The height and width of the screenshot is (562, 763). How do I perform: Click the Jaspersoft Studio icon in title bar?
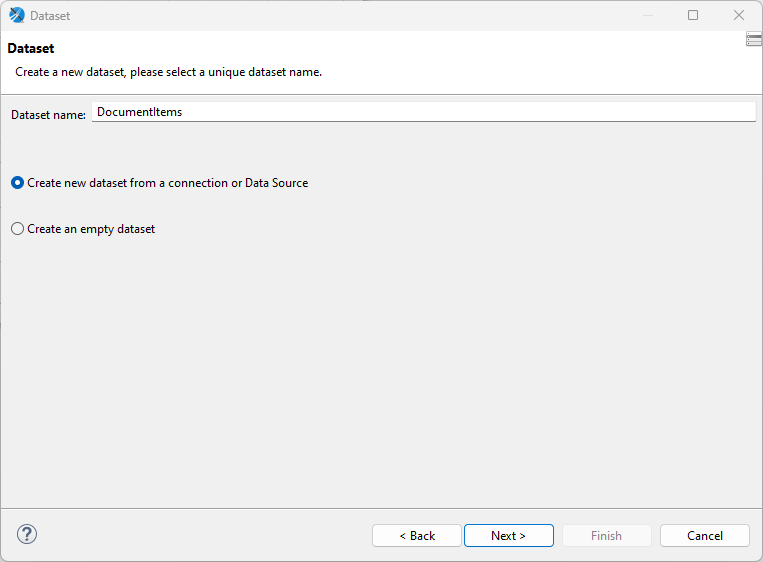click(x=16, y=15)
